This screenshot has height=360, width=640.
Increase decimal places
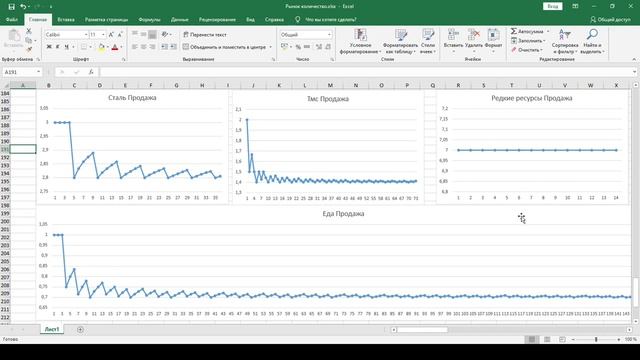coord(319,47)
